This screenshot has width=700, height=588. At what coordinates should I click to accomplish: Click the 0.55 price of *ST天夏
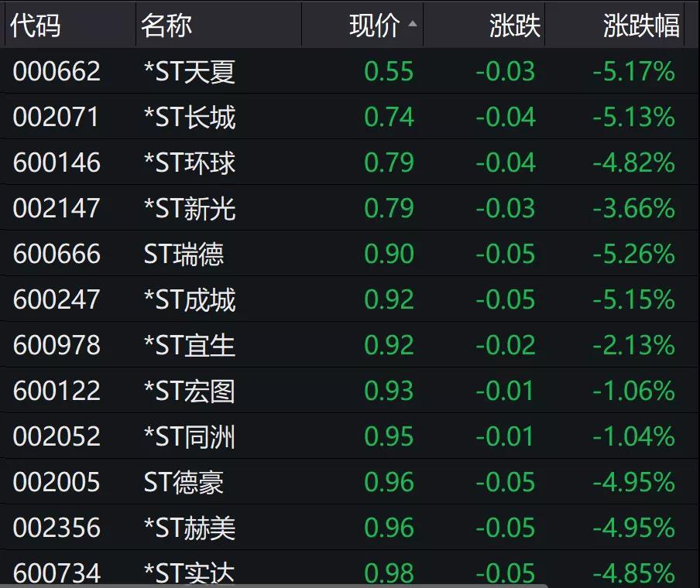coord(389,72)
